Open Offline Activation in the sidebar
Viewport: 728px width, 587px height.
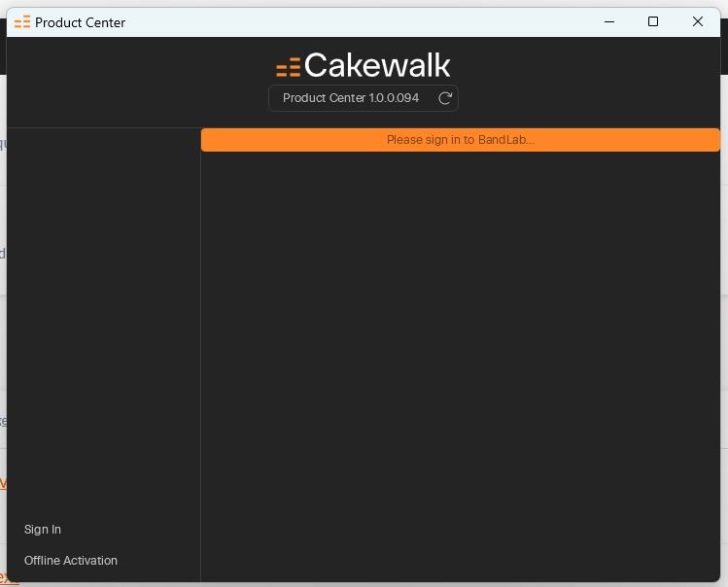tap(71, 561)
